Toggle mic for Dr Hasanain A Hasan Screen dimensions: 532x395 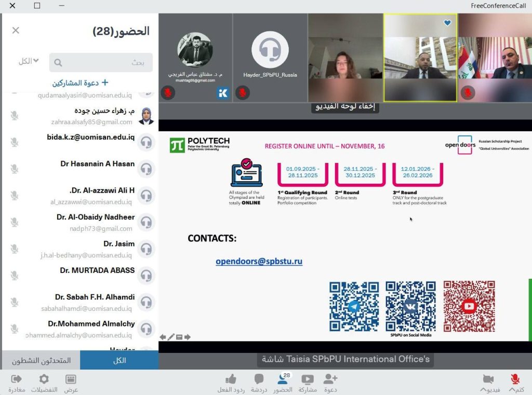pos(15,168)
